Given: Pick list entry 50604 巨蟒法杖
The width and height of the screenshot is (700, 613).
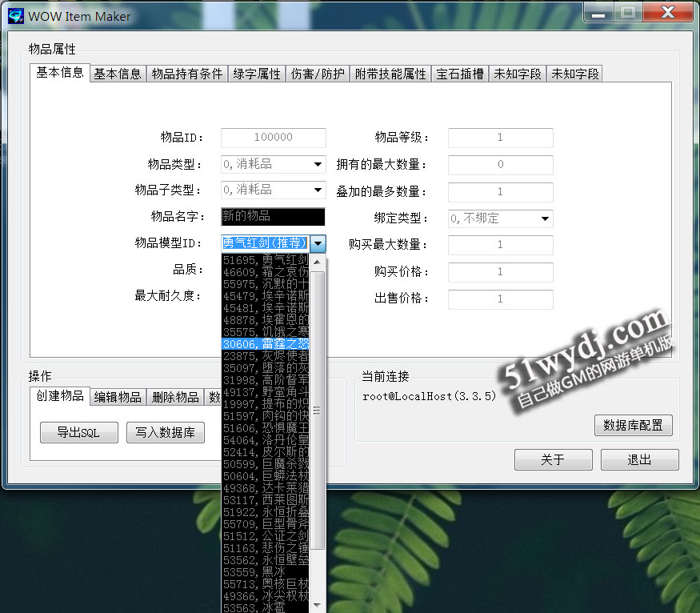Looking at the screenshot, I should [265, 477].
